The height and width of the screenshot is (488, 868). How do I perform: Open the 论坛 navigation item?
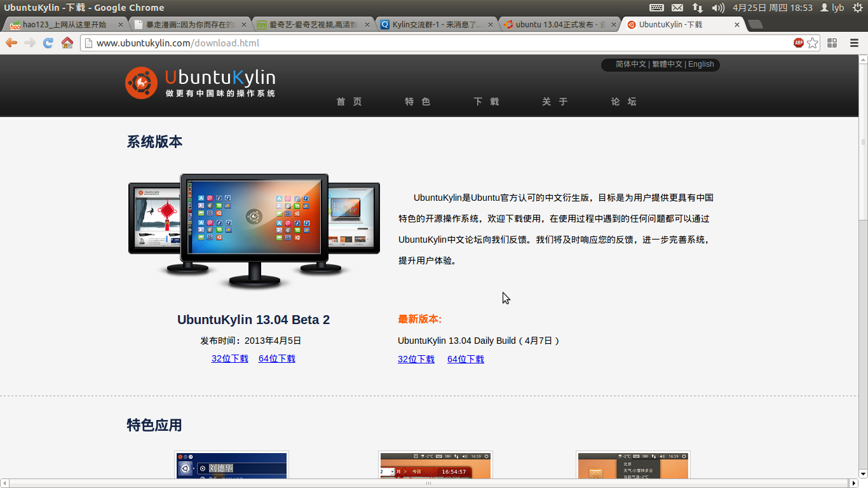[x=623, y=102]
